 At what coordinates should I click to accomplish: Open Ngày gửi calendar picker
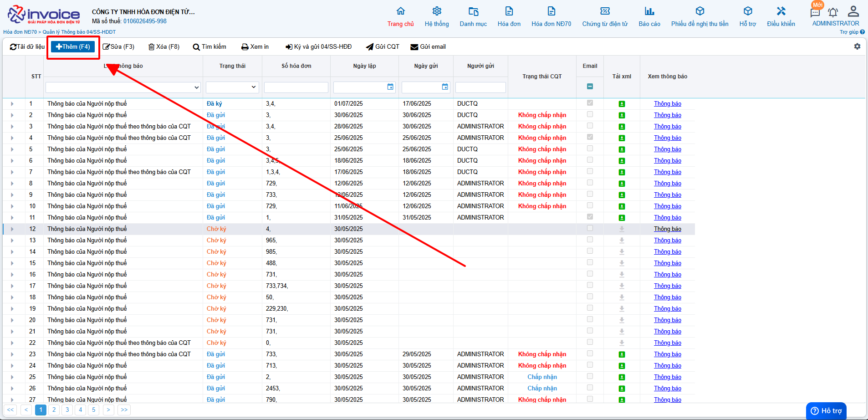coord(445,87)
